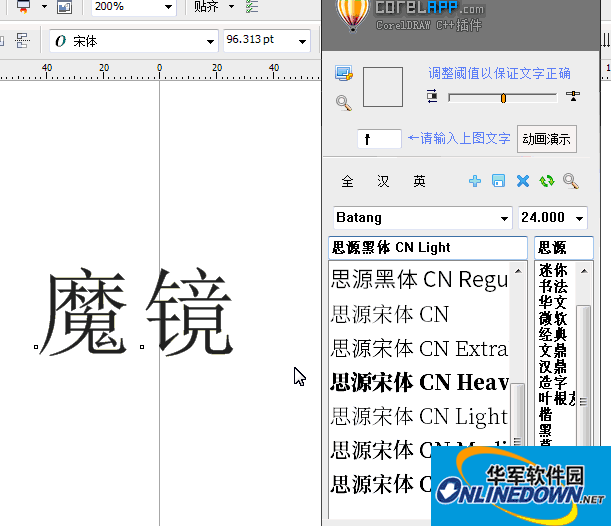Click the screen capture monitor icon in plugin panel
The image size is (611, 526).
click(344, 73)
